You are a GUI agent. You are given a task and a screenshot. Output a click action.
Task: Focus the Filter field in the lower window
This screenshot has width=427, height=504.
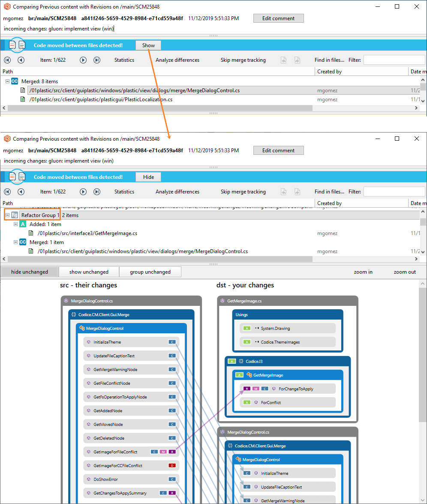(x=394, y=192)
